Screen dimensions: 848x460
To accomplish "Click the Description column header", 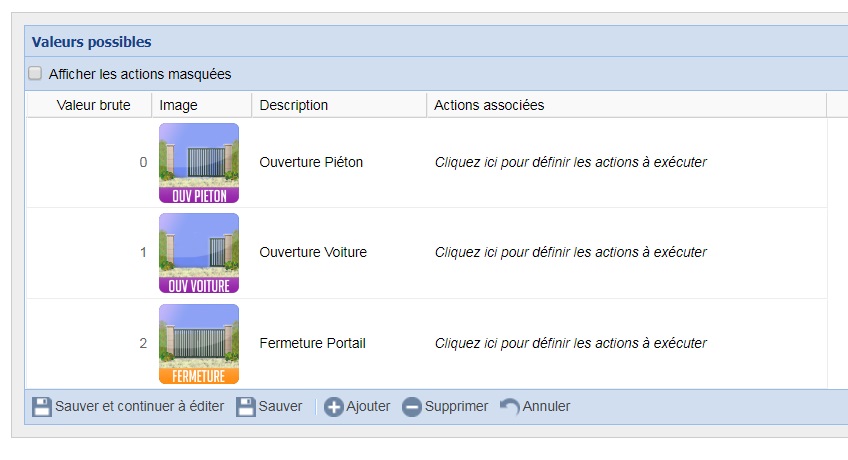I will 294,105.
